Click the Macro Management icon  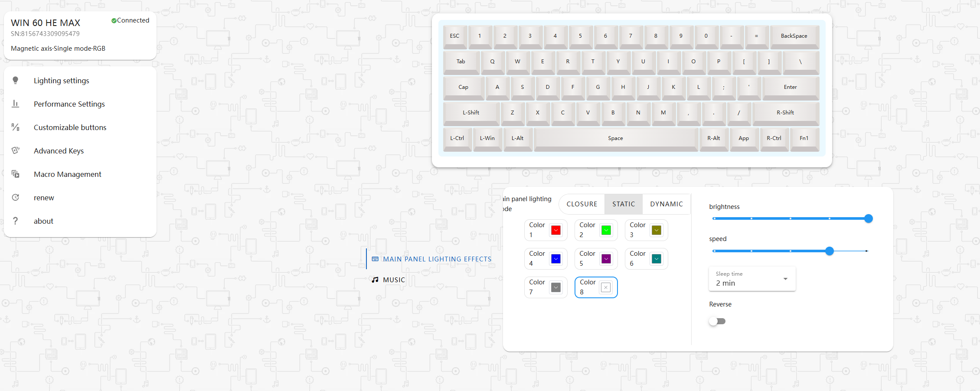click(16, 174)
